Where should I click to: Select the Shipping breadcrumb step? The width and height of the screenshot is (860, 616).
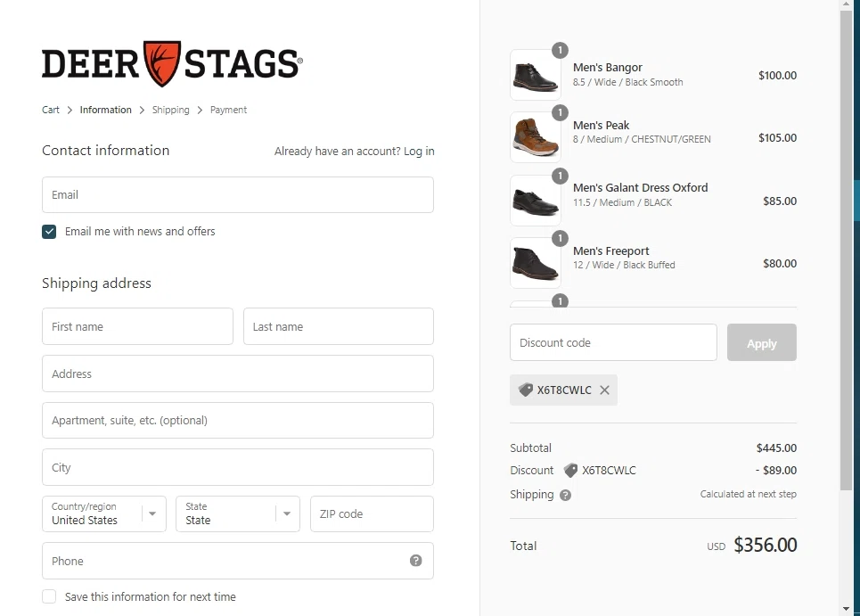click(170, 110)
